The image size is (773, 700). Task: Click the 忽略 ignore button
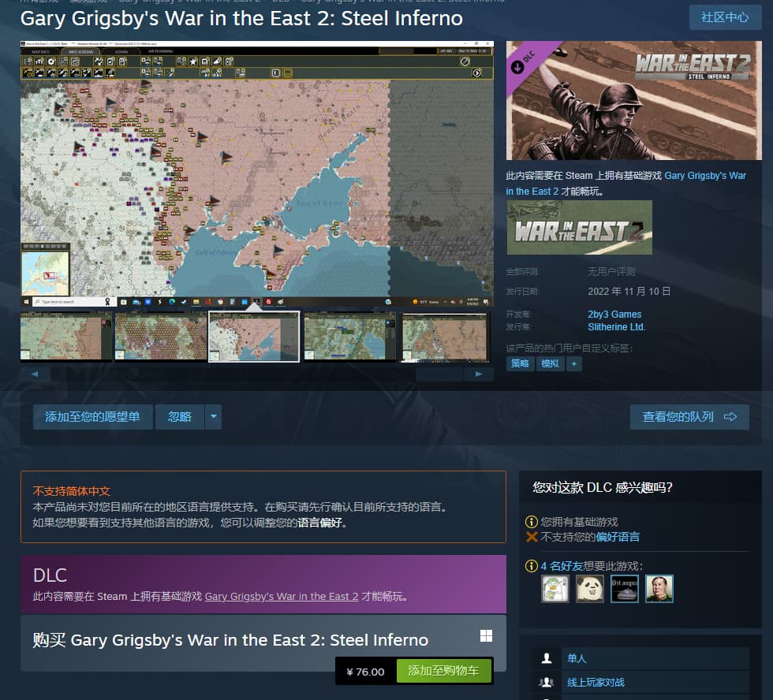[180, 417]
